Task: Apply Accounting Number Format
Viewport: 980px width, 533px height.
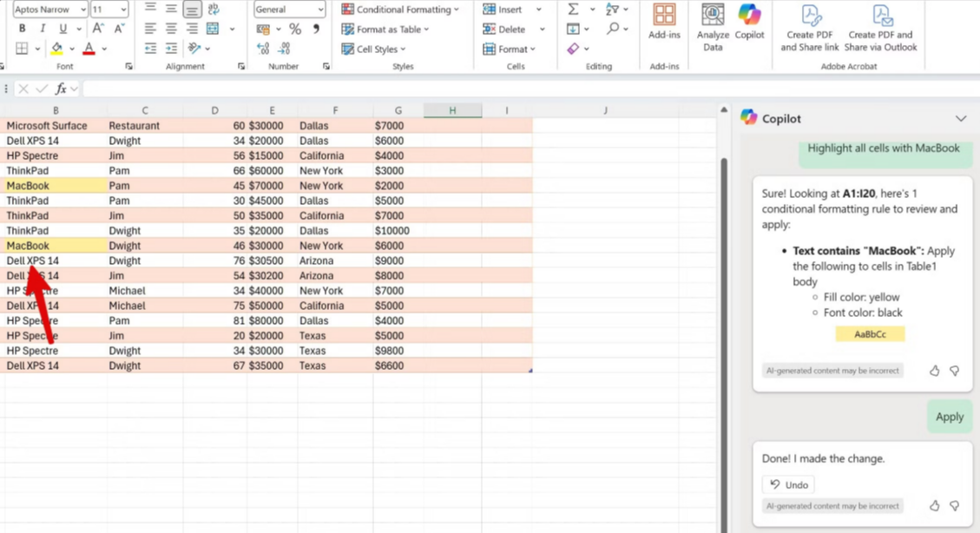Action: point(263,29)
